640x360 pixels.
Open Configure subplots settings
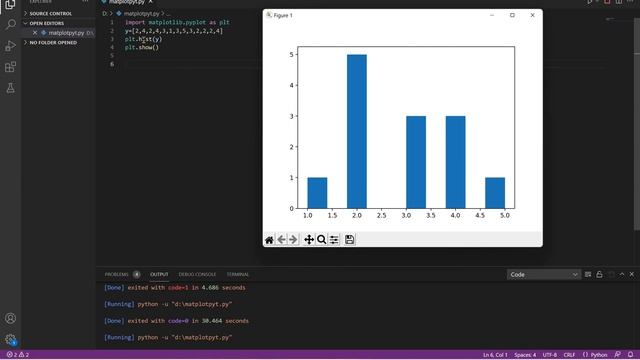[334, 240]
